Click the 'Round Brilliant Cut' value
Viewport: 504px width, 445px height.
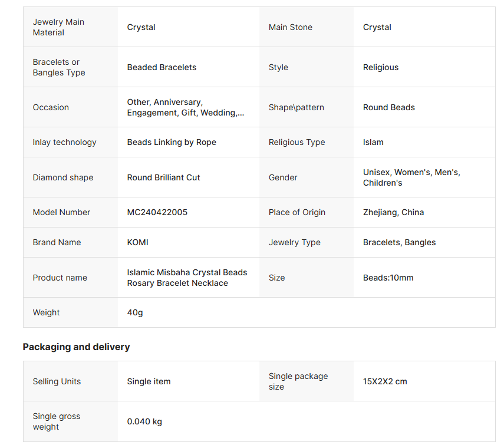click(x=163, y=177)
